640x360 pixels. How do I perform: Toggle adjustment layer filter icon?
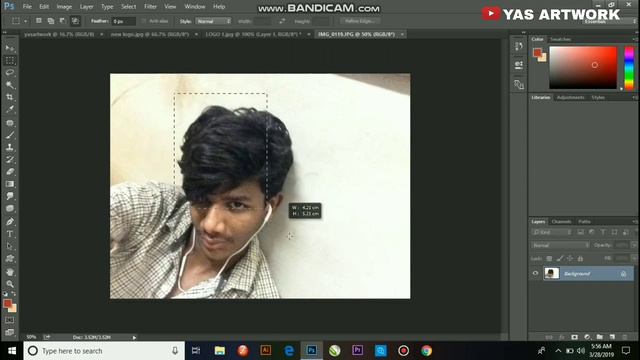click(x=591, y=232)
